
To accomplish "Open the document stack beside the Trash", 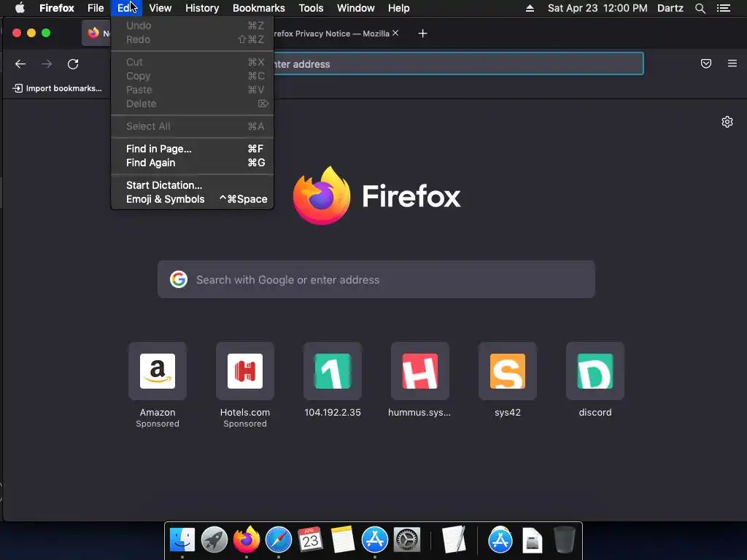I will 532,540.
